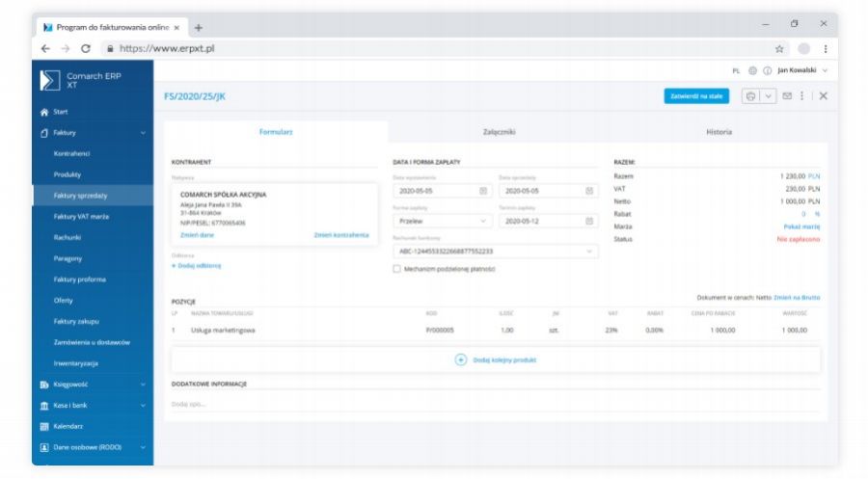This screenshot has width=868, height=479.
Task: Send invoice via the envelope icon
Action: [x=787, y=96]
